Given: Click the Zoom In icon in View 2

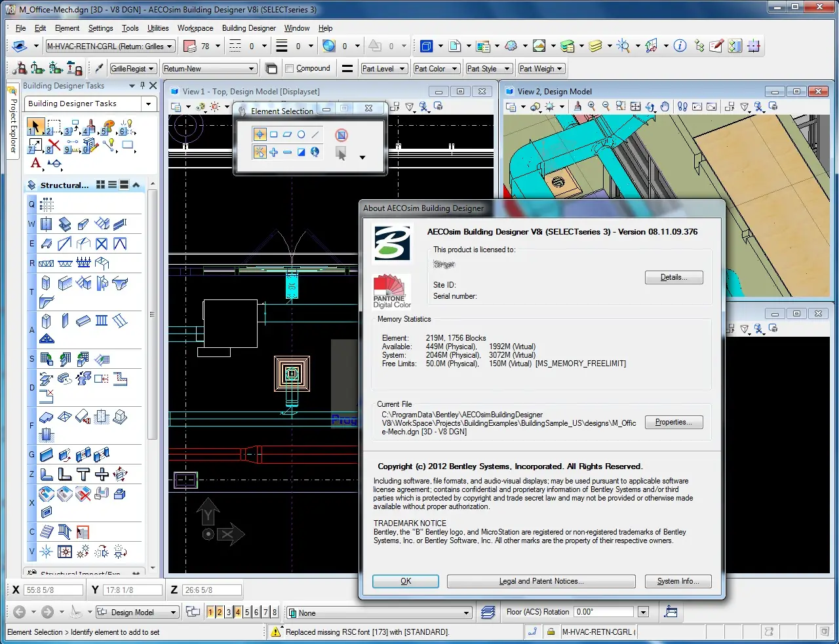Looking at the screenshot, I should pyautogui.click(x=592, y=106).
